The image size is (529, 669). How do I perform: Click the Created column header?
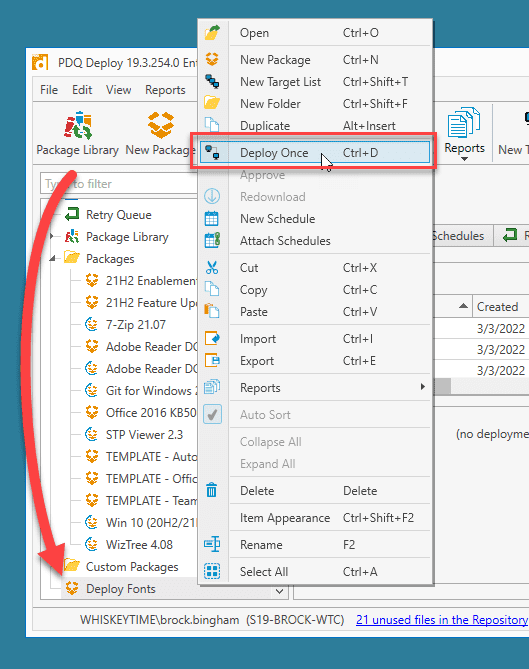coord(500,306)
